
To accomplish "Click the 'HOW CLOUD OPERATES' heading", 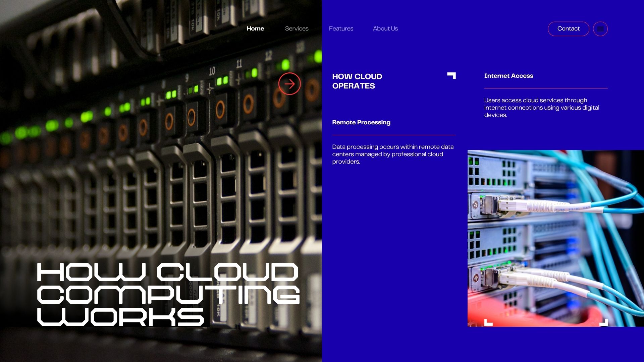I will [357, 81].
